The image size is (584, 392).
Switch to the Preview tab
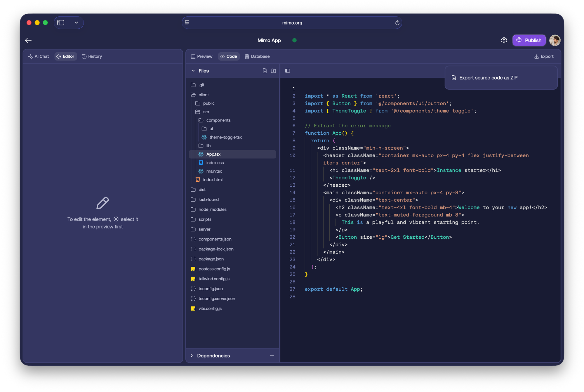click(201, 56)
